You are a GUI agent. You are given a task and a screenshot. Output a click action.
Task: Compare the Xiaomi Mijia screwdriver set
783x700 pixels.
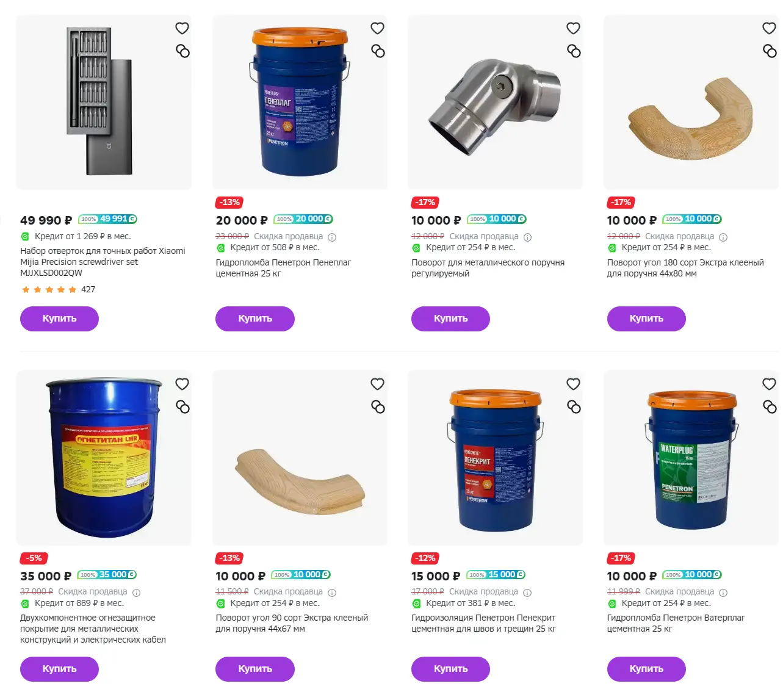tap(182, 51)
